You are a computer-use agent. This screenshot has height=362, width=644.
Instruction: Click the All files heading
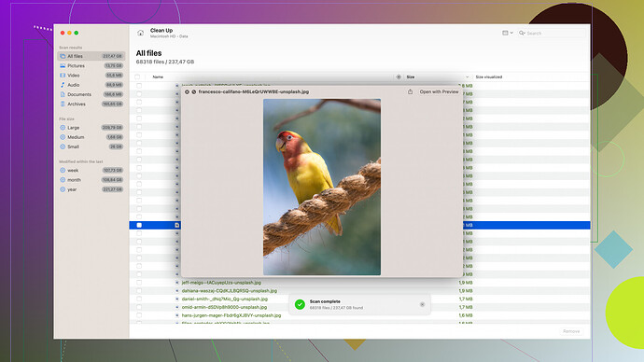coord(148,53)
